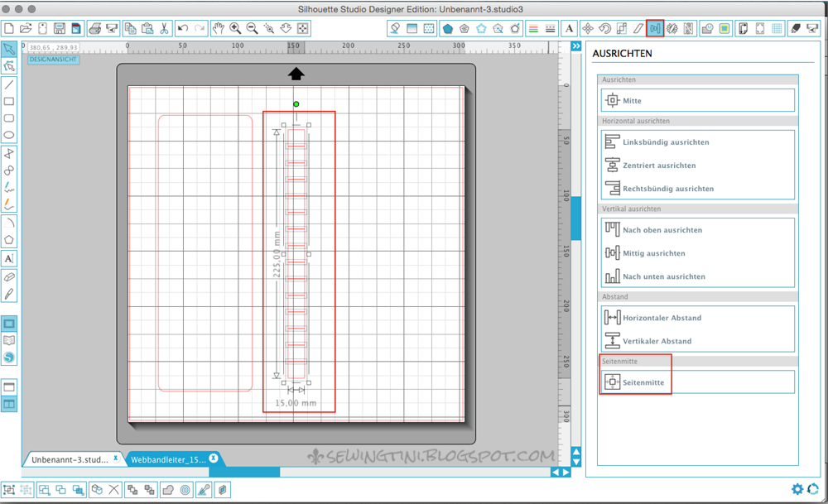Image resolution: width=828 pixels, height=504 pixels.
Task: Click the Group icon in bottom toolbar
Action: tap(8, 490)
